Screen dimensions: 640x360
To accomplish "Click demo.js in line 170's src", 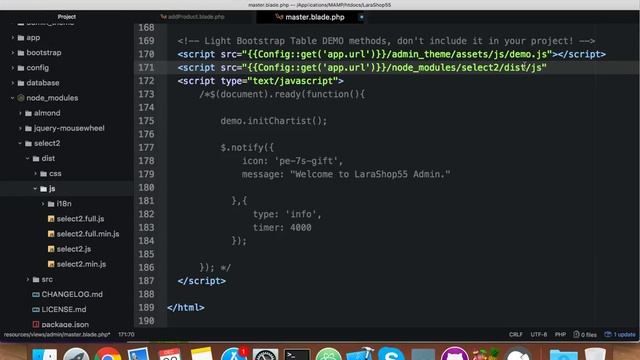I will [528, 54].
